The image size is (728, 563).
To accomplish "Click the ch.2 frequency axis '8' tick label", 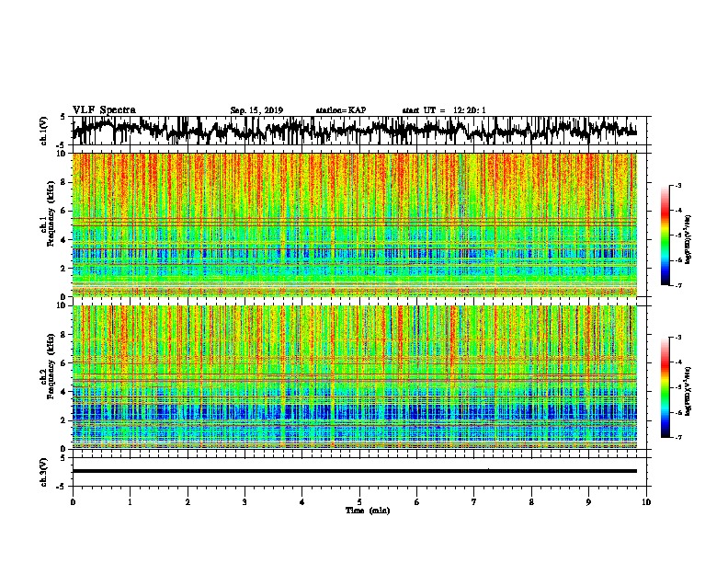I will click(x=64, y=335).
